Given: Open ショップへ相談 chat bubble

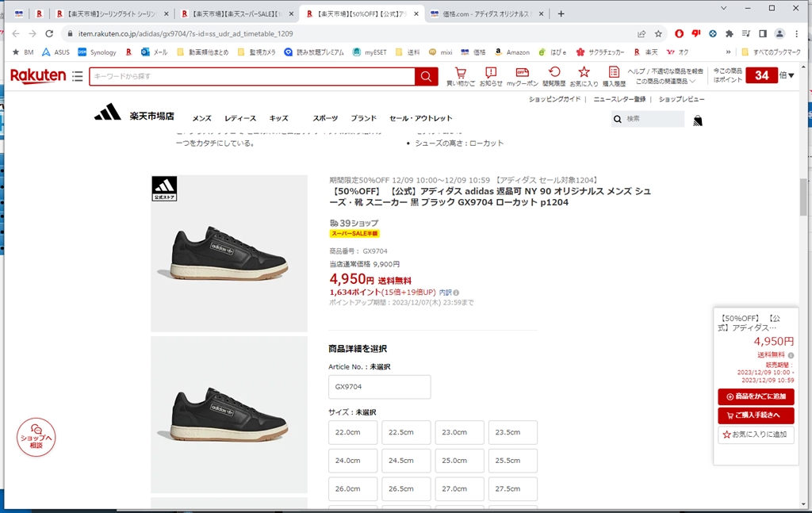Looking at the screenshot, I should [x=36, y=438].
